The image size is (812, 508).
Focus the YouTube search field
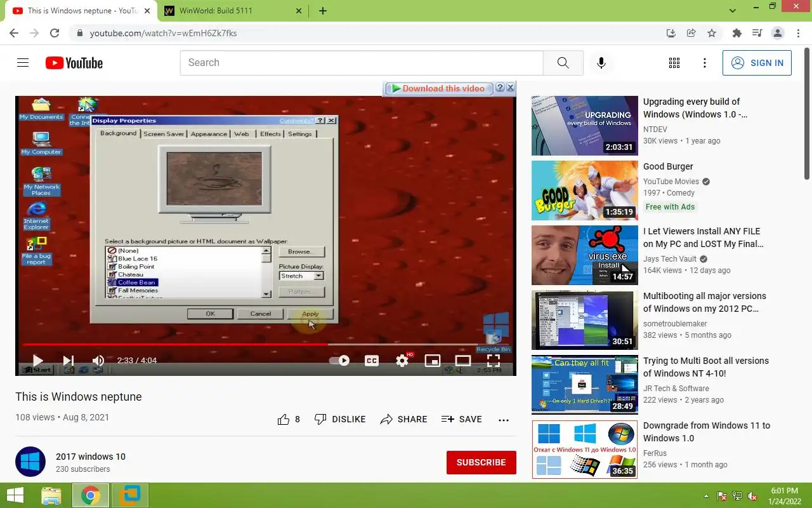[x=362, y=63]
